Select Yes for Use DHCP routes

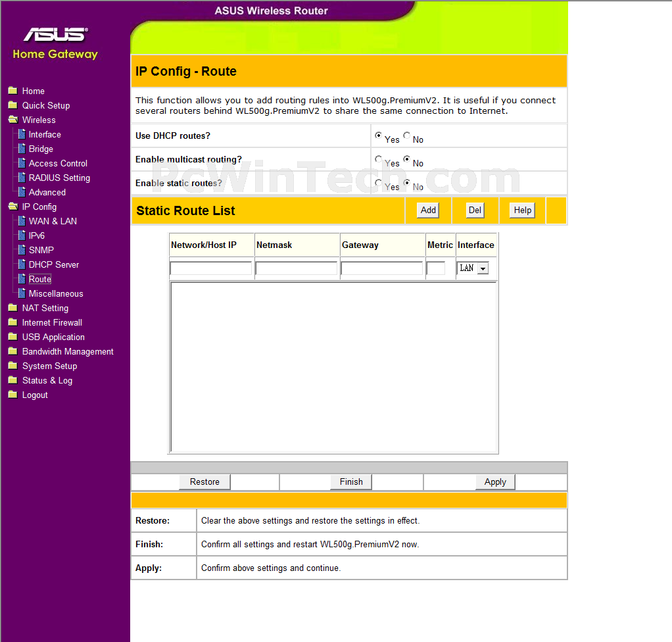378,135
